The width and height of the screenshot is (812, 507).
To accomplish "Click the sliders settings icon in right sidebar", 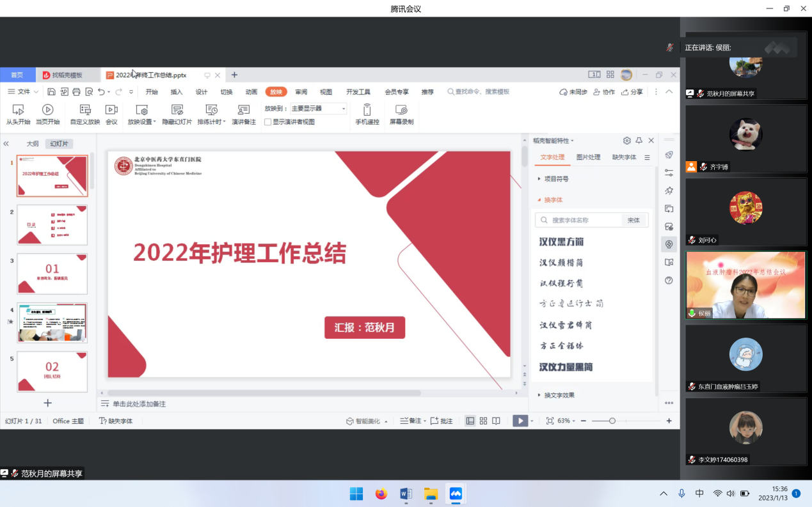I will tap(669, 173).
